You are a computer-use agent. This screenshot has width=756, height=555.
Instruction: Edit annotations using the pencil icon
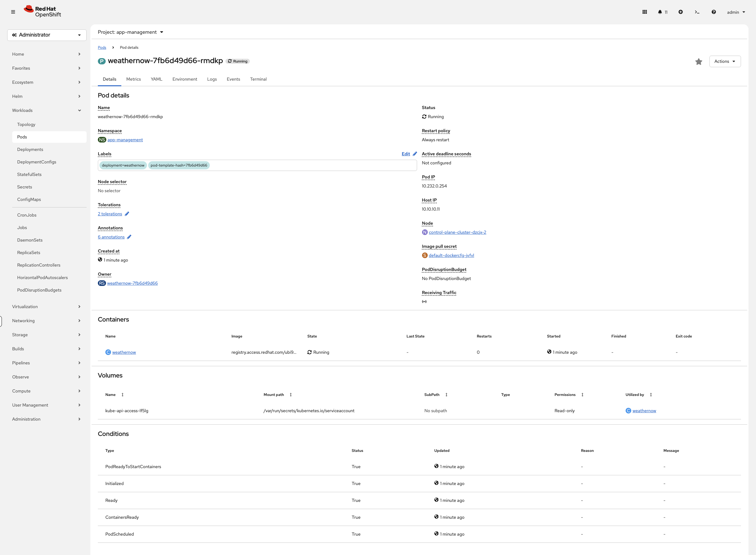[129, 237]
